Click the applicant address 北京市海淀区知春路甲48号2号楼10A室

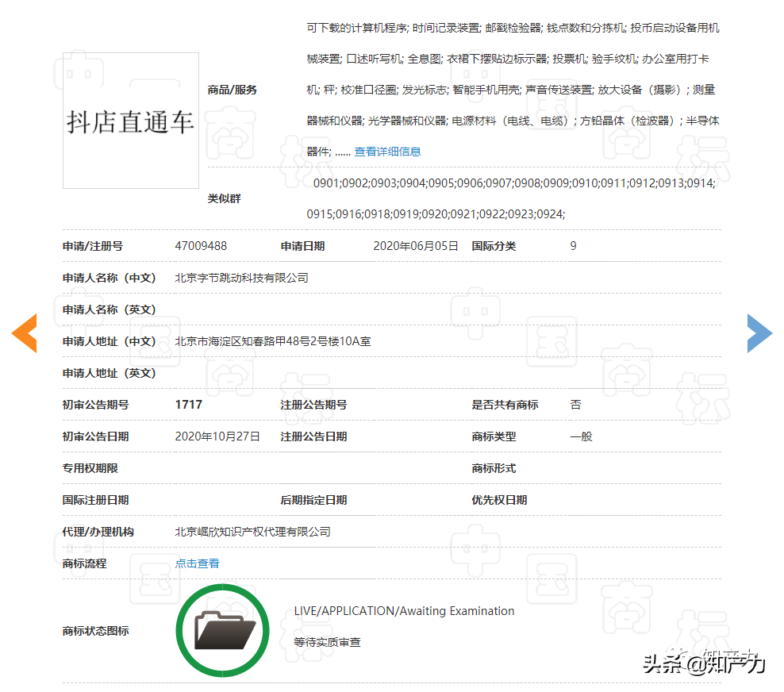pyautogui.click(x=273, y=341)
